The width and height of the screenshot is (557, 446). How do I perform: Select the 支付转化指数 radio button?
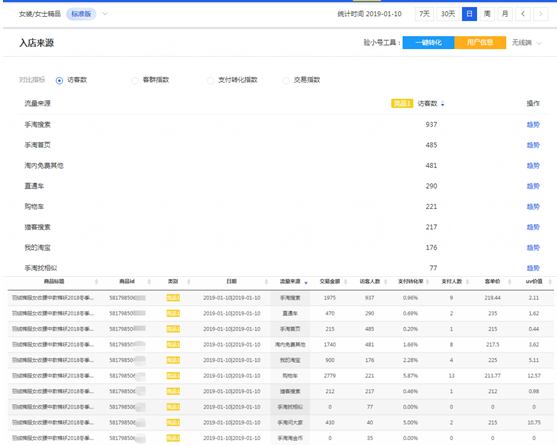[x=211, y=81]
